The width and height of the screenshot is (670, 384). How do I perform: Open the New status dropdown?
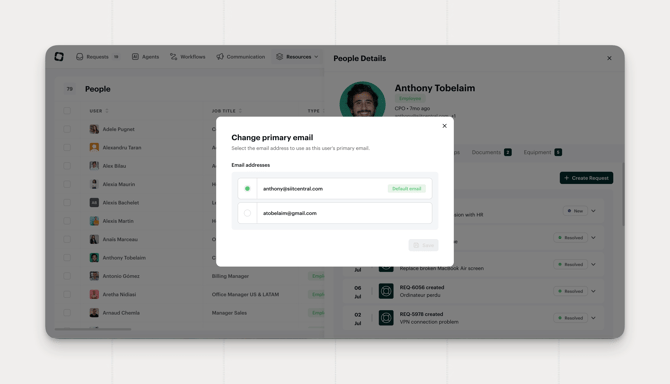click(x=575, y=211)
